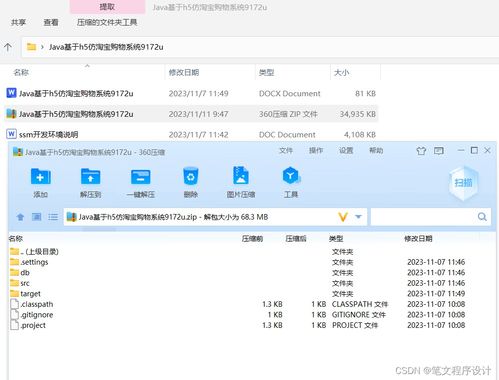The image size is (499, 380).
Task: Sort archive list by 名称 column
Action: 16,239
